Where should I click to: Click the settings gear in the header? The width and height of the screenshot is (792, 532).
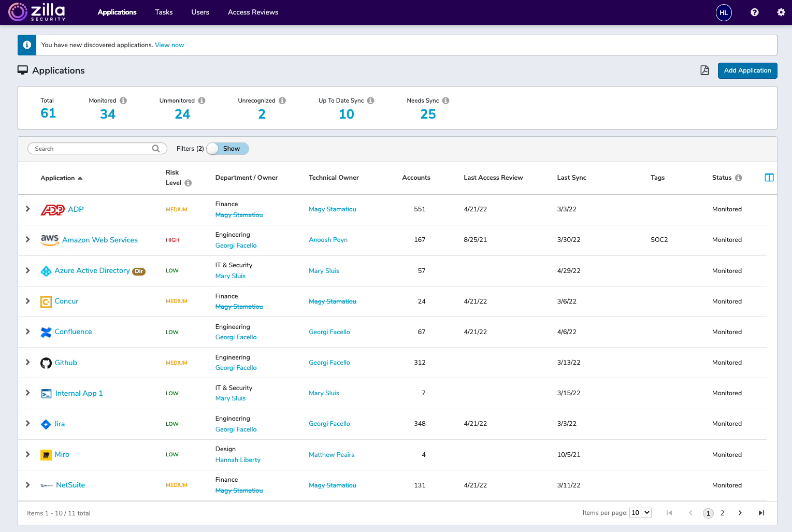(781, 12)
